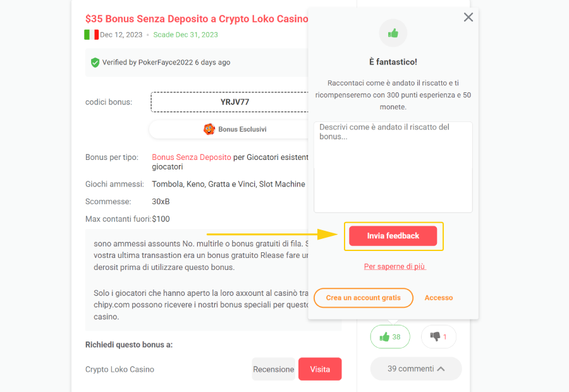
Task: Click the Bonus Esclusivi mascot icon
Action: coord(209,129)
